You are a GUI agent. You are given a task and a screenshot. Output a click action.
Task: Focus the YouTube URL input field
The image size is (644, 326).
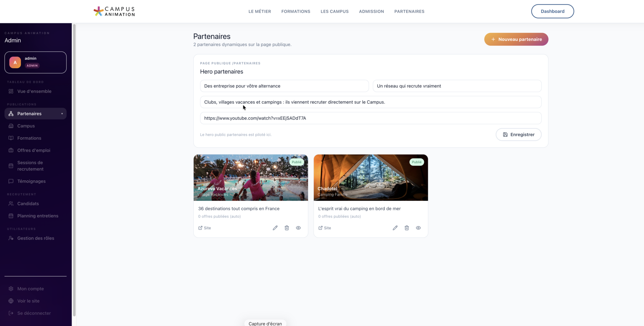pyautogui.click(x=370, y=118)
